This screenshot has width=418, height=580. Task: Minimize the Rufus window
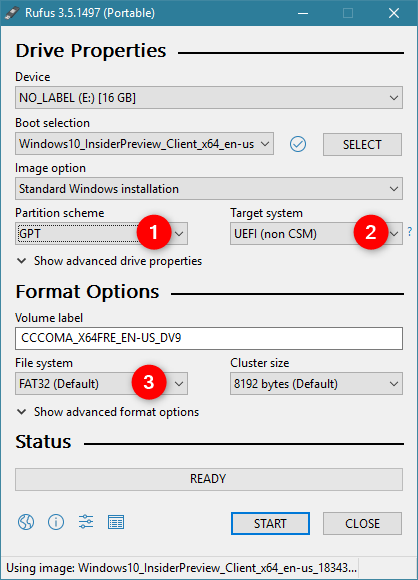tap(303, 13)
